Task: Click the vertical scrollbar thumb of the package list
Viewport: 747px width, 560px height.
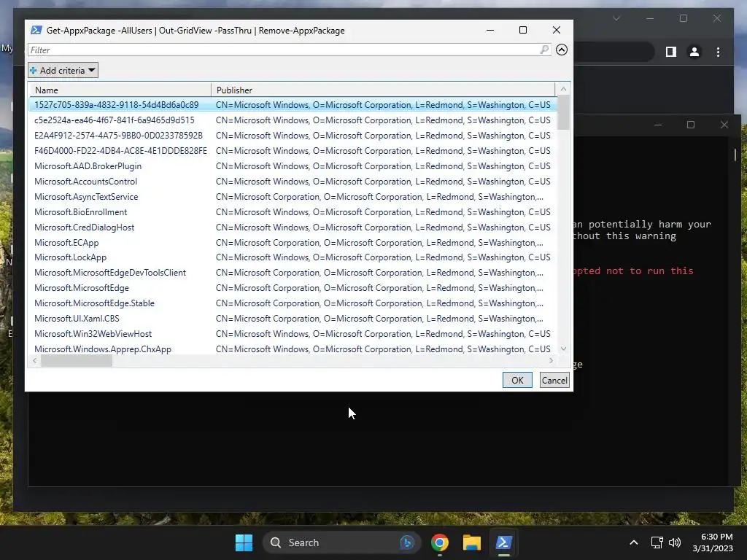Action: (x=563, y=112)
